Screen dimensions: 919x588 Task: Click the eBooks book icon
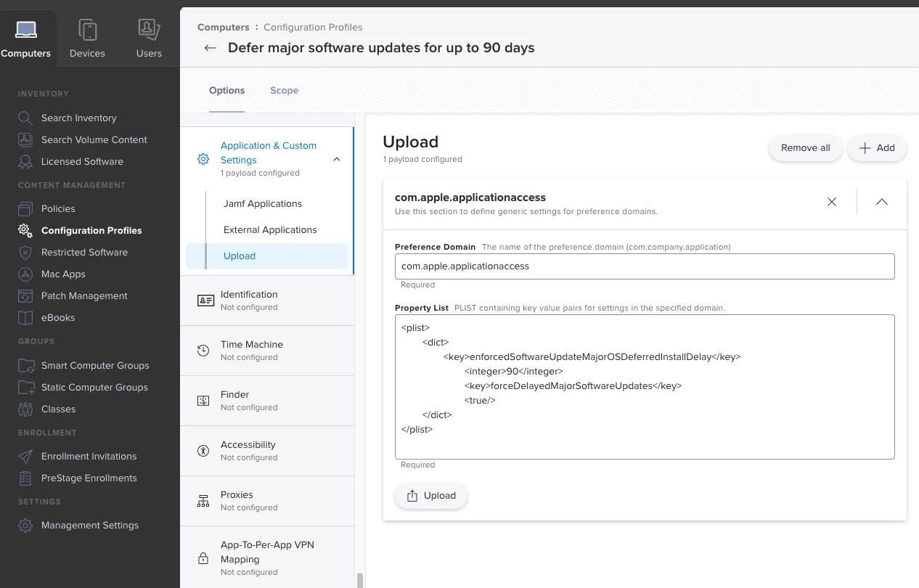(x=25, y=317)
